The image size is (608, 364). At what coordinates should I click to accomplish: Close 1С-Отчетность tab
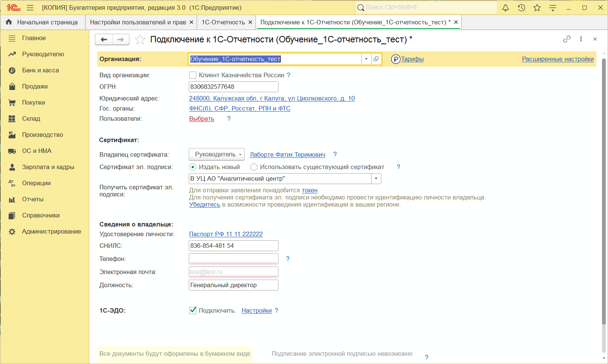250,22
